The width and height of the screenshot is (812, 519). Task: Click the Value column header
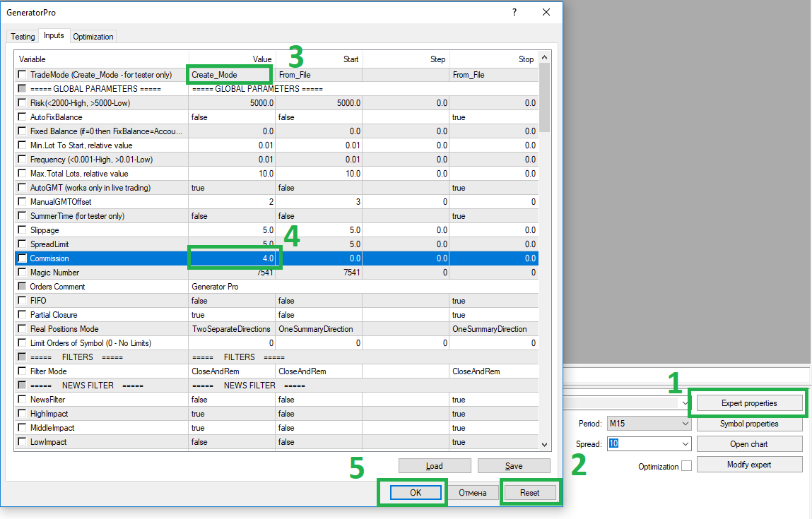click(232, 59)
